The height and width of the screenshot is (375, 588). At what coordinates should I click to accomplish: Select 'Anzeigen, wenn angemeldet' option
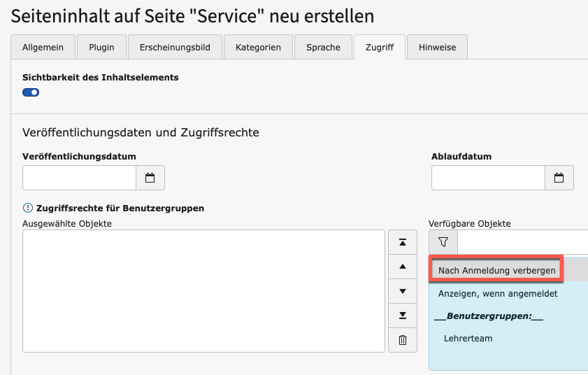(508, 294)
